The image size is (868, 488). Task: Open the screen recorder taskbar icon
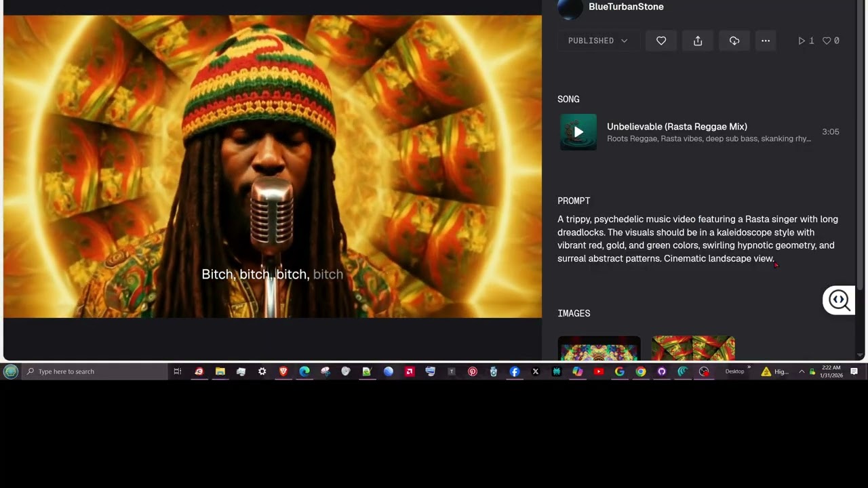[704, 371]
